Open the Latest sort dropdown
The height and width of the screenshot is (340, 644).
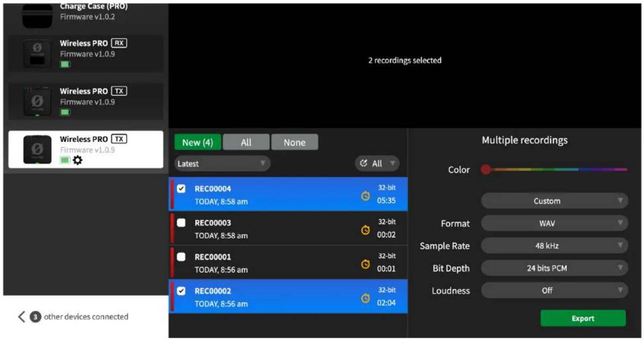click(x=222, y=164)
